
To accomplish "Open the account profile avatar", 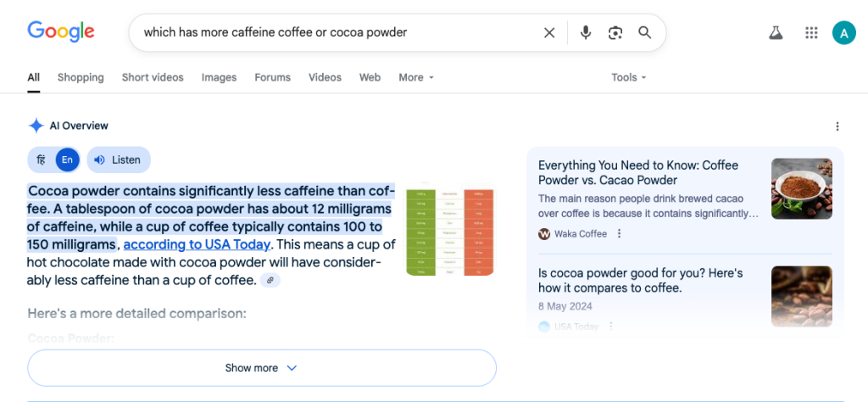I will click(843, 33).
